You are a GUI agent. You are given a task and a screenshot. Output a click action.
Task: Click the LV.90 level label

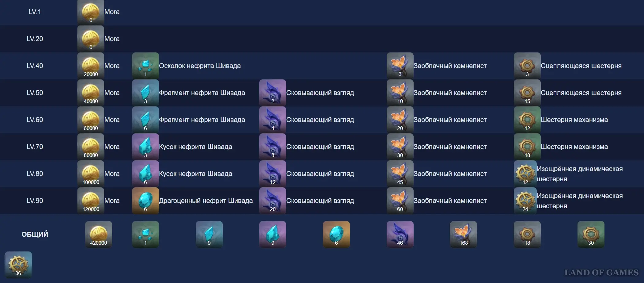tap(35, 201)
